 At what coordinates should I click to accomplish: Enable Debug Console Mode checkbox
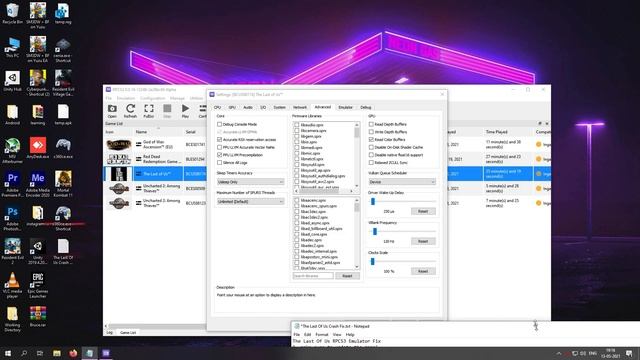tap(220, 124)
